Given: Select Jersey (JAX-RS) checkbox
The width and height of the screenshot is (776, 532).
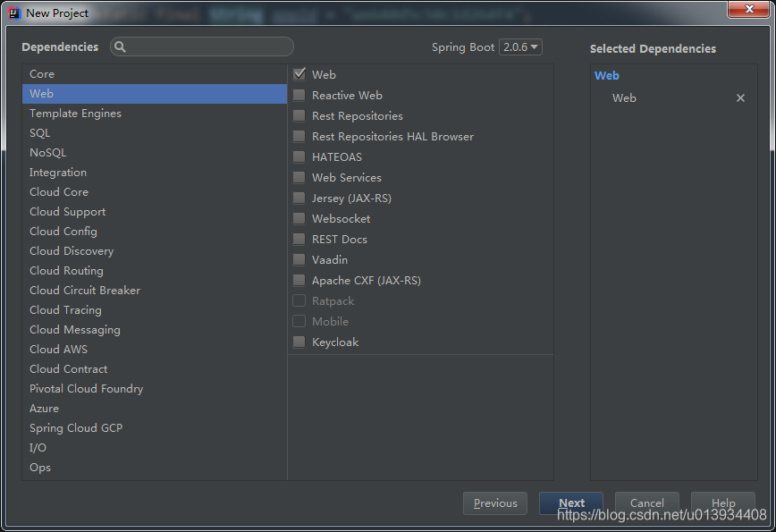Looking at the screenshot, I should tap(299, 198).
